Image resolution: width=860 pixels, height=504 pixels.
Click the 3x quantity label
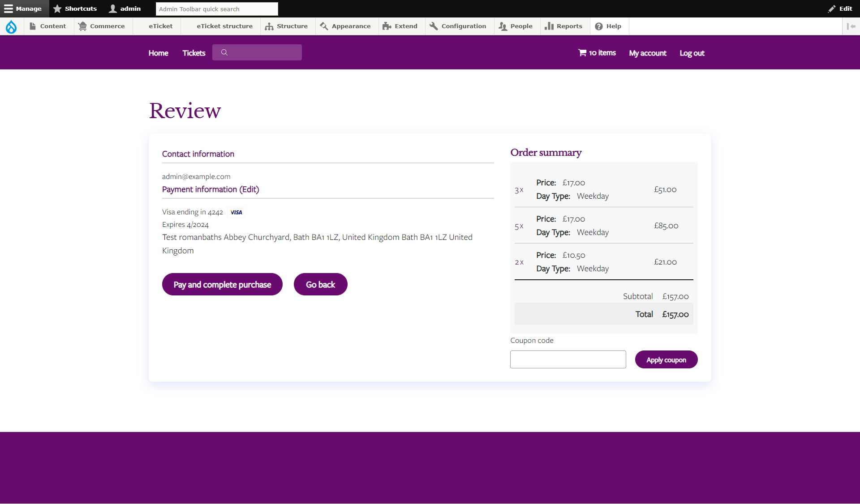click(519, 190)
